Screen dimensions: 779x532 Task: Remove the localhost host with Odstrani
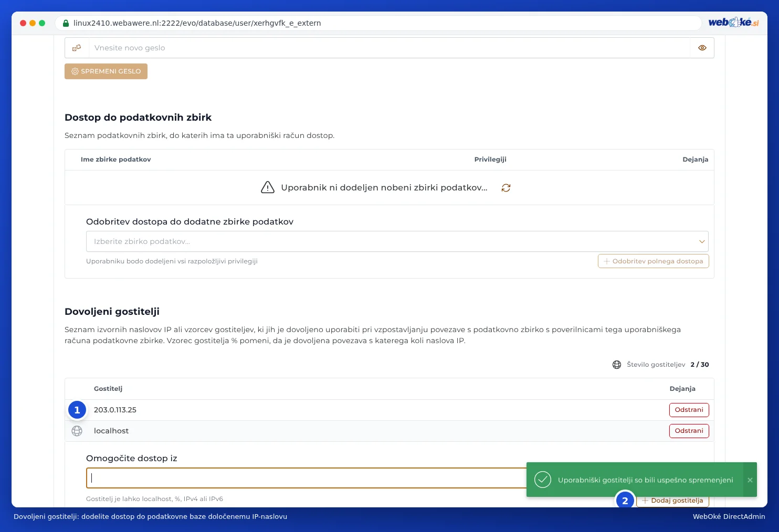(x=689, y=431)
